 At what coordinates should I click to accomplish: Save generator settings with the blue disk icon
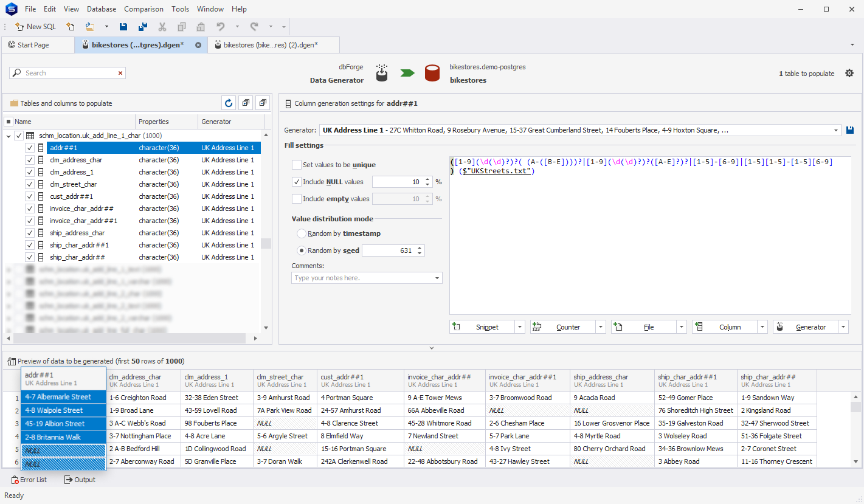click(x=850, y=130)
